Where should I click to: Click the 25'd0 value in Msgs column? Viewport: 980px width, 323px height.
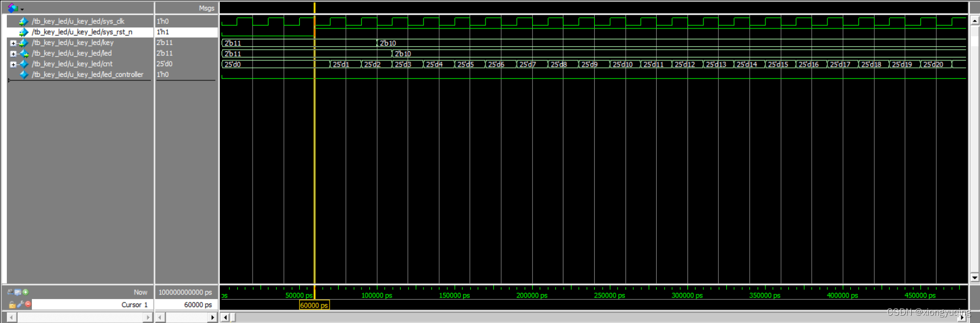click(164, 64)
